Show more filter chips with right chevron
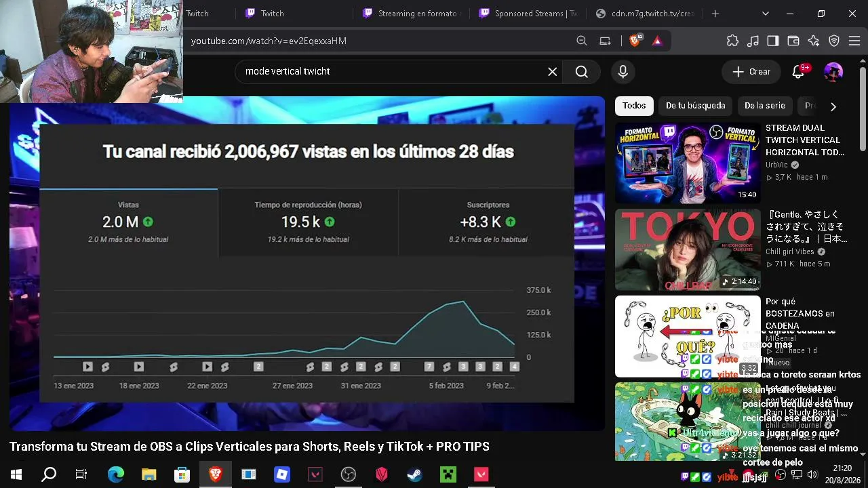 point(833,106)
